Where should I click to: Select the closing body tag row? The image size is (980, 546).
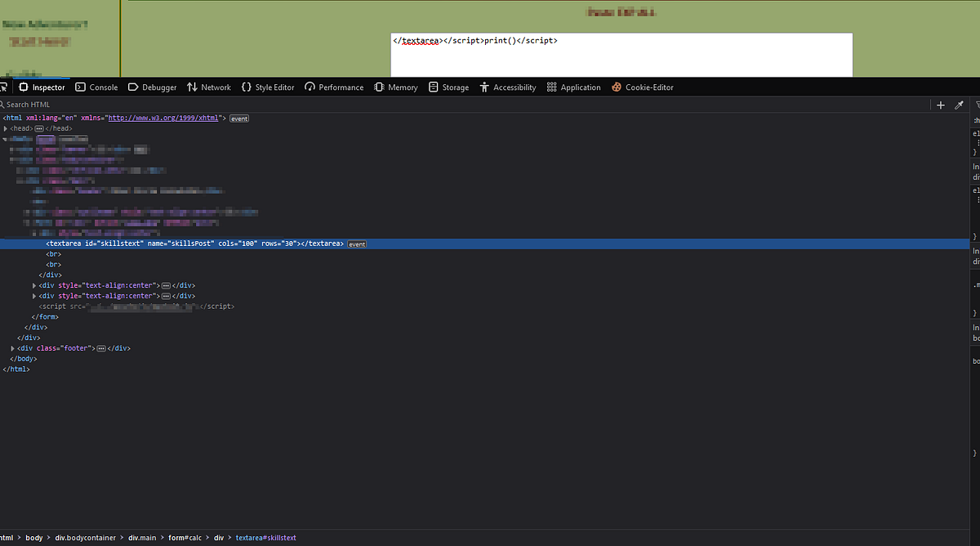pos(24,359)
